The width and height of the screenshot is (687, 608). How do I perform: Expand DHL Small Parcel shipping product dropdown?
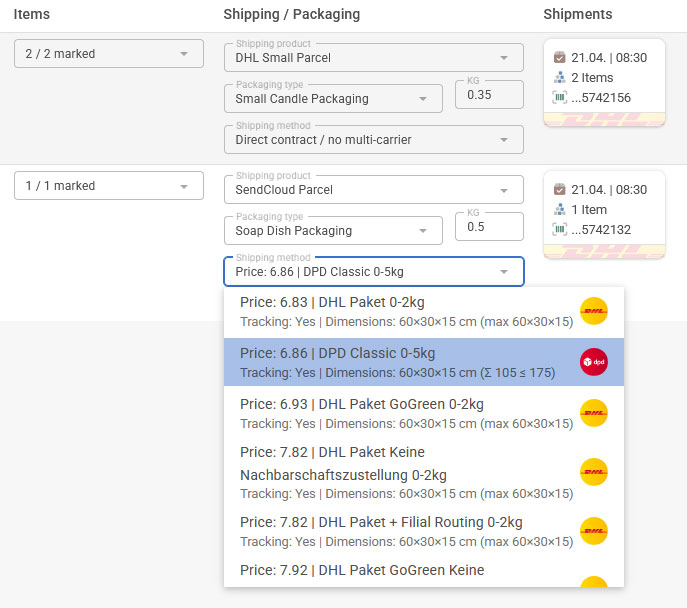click(374, 57)
